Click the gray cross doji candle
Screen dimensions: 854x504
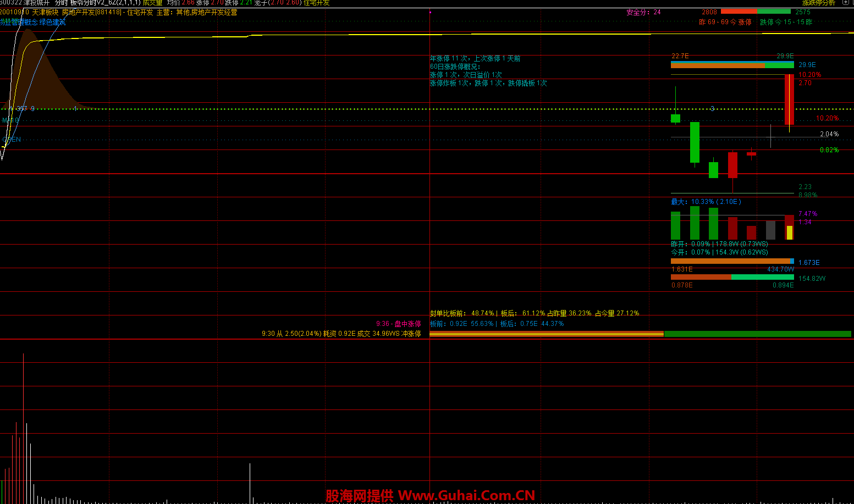pyautogui.click(x=770, y=136)
